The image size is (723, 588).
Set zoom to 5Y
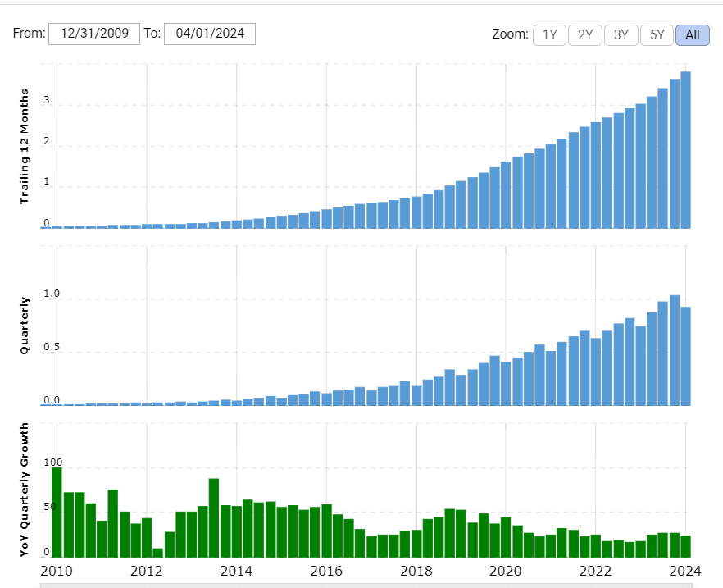tap(657, 35)
